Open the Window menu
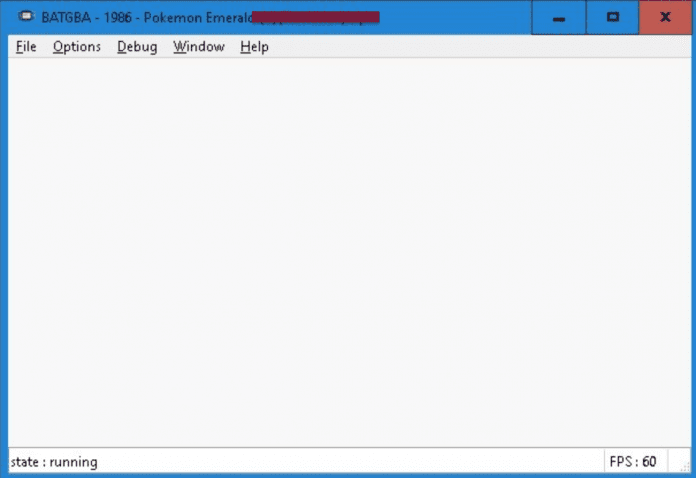The image size is (696, 478). 198,47
